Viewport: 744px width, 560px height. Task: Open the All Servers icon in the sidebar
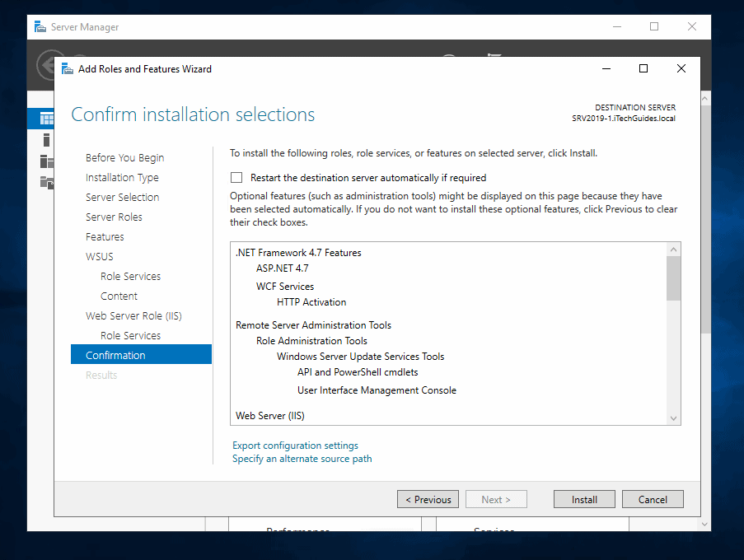tap(45, 161)
